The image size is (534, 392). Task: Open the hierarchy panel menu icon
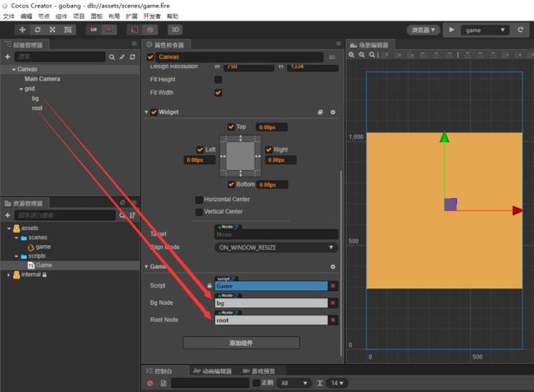point(134,44)
